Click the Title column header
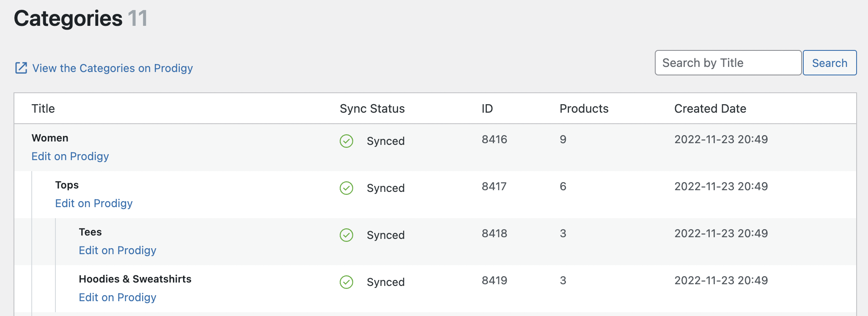This screenshot has width=868, height=316. tap(43, 108)
